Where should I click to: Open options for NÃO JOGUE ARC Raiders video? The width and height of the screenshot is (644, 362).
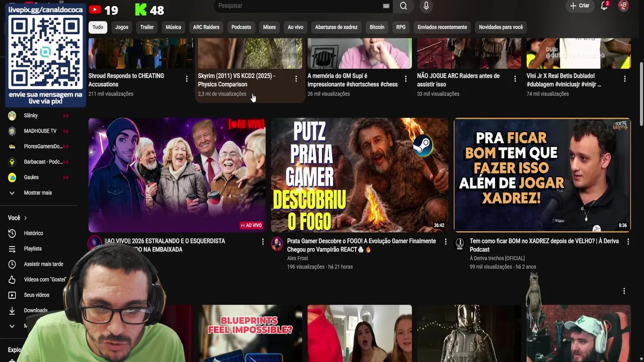515,79
